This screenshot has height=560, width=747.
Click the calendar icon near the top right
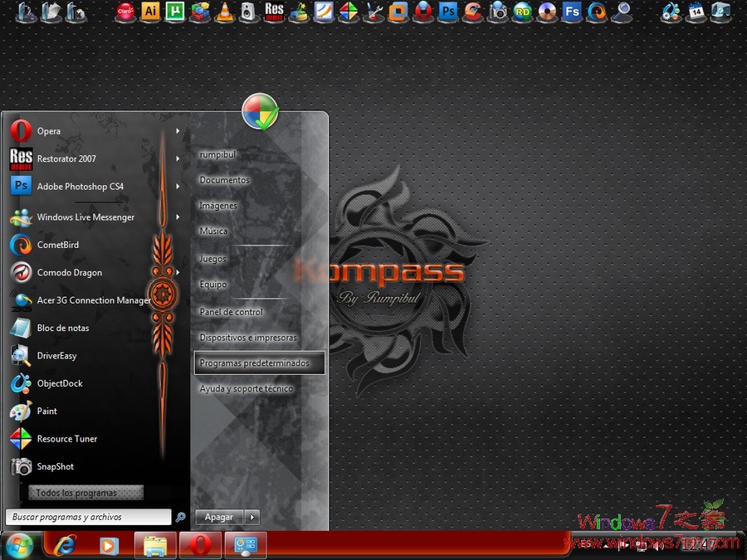tap(696, 13)
